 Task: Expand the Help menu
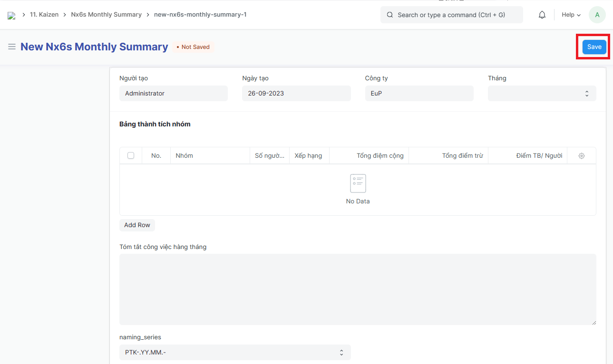point(571,15)
